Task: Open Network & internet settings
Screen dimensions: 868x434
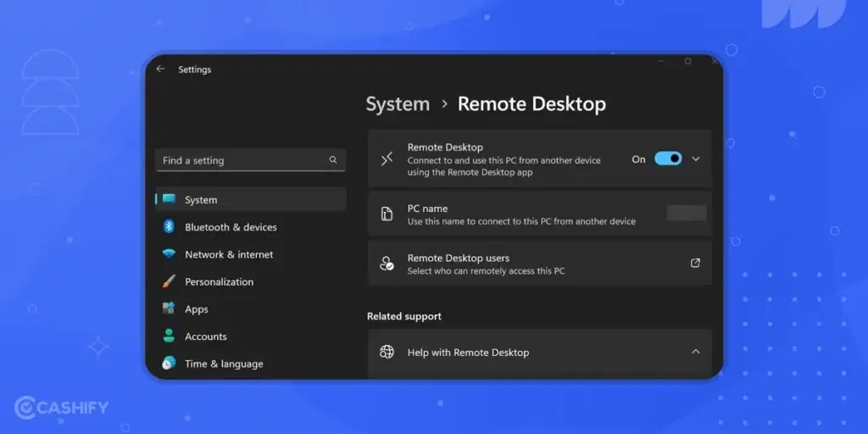Action: 251,254
